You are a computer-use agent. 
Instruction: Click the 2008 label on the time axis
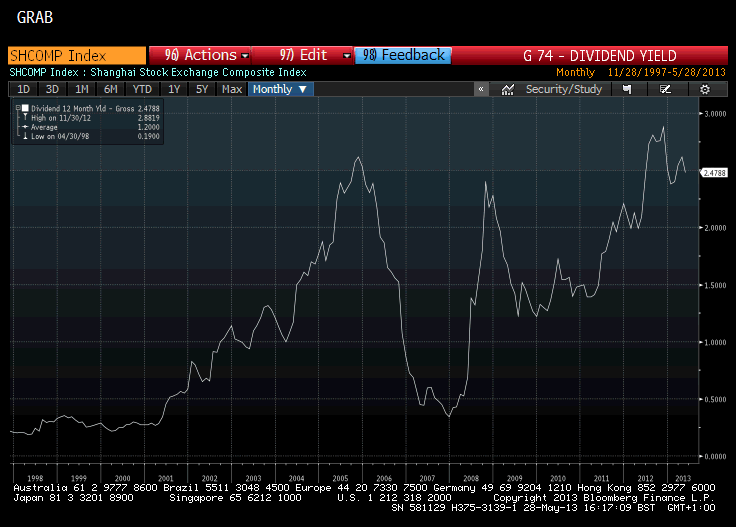coord(471,478)
